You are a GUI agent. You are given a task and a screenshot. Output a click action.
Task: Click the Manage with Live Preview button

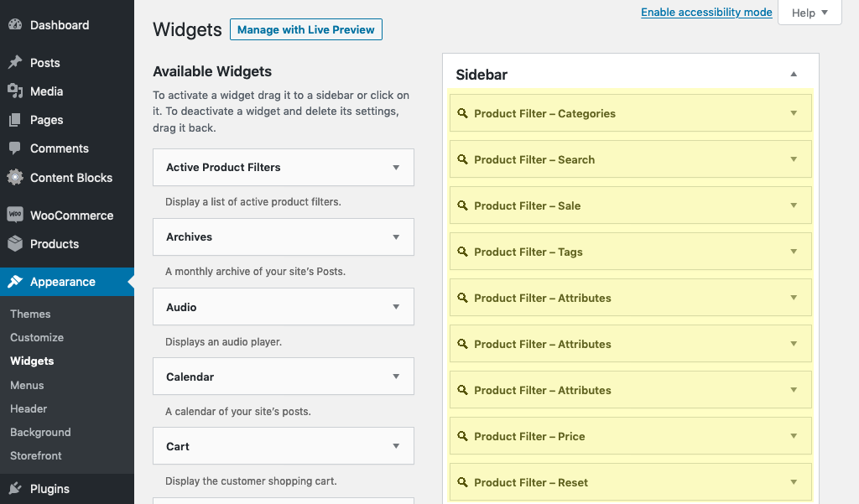coord(305,29)
